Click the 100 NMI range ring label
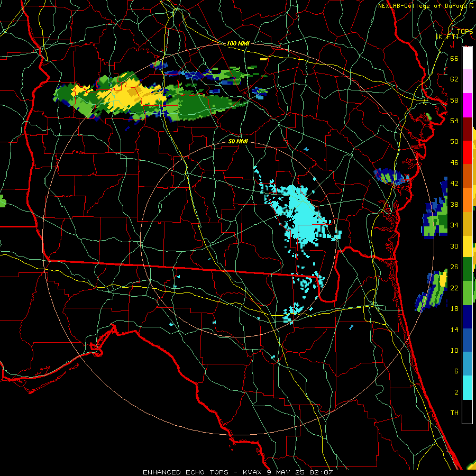The image size is (476, 476). [238, 43]
